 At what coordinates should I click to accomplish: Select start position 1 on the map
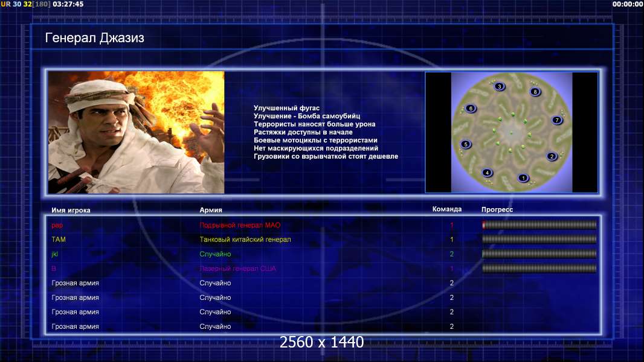(x=523, y=178)
